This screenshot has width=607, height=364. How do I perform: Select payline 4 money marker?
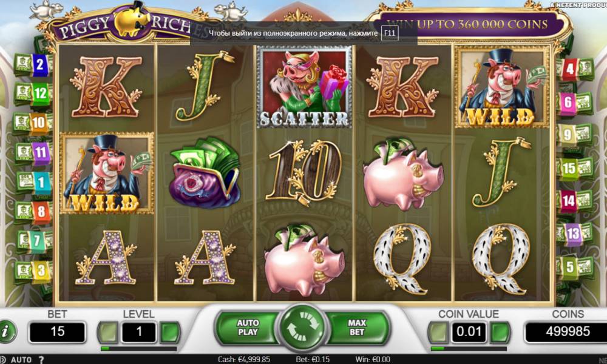click(574, 69)
